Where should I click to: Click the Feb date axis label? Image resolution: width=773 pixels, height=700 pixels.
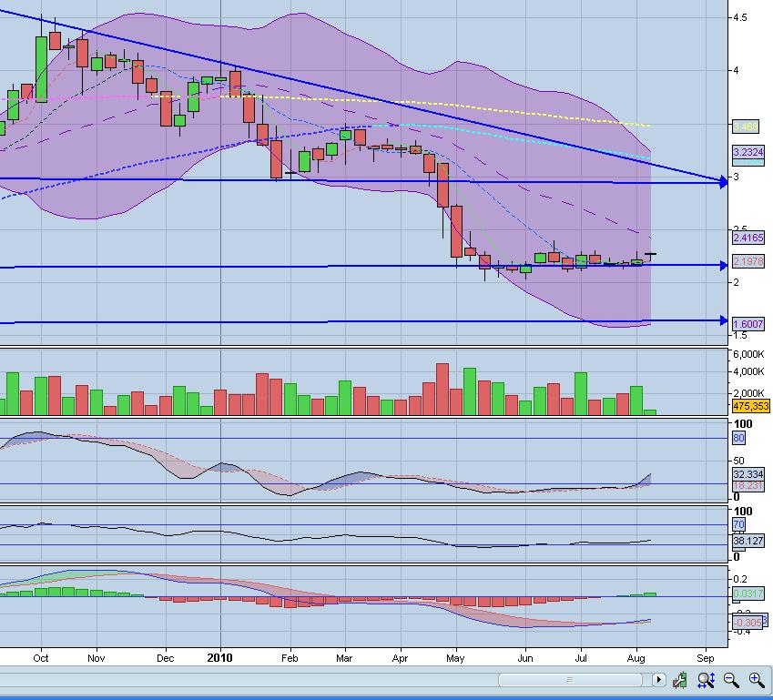[x=290, y=658]
